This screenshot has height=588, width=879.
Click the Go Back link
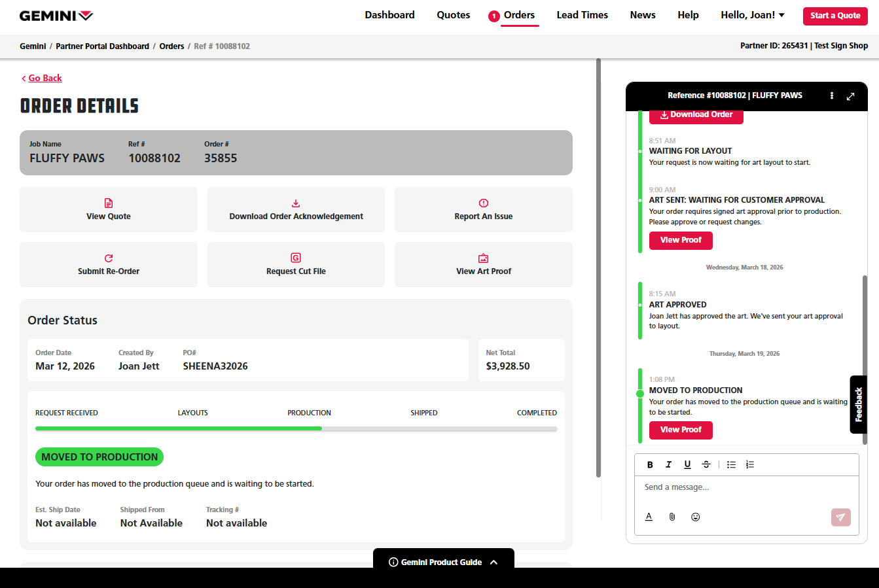pyautogui.click(x=45, y=78)
